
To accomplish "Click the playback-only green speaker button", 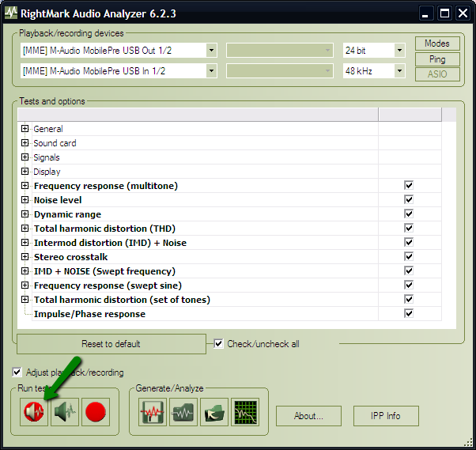I will point(65,412).
